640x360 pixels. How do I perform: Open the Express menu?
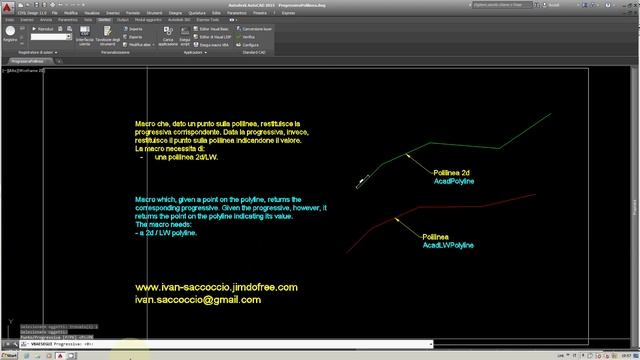click(288, 13)
